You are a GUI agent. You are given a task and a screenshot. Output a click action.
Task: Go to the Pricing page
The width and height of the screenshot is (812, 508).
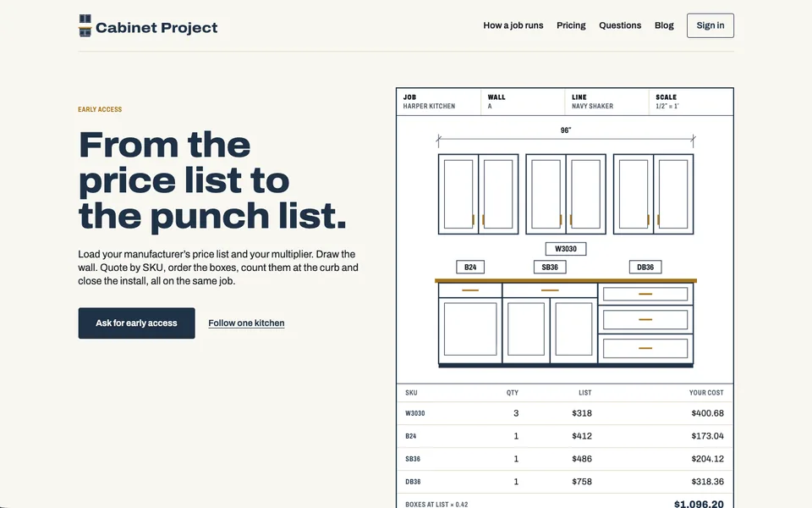571,25
